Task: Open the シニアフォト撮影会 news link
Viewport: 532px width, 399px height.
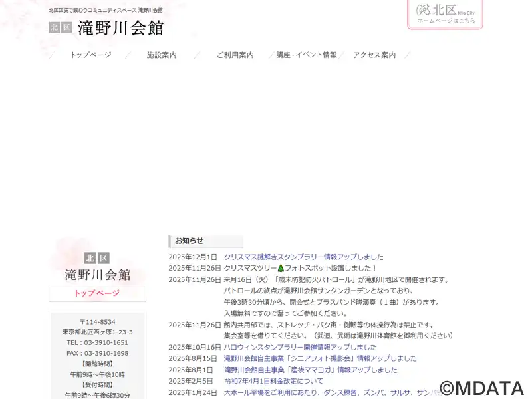Action: pos(320,358)
